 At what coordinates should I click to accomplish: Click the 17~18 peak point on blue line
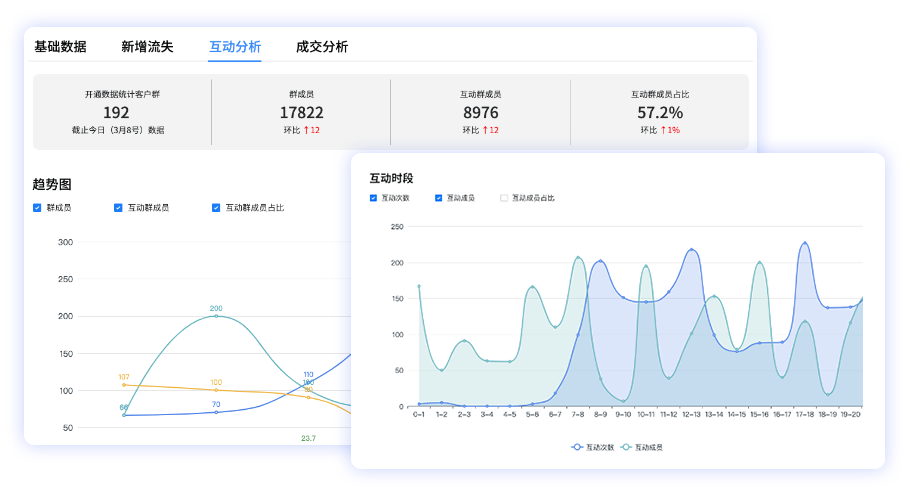[x=805, y=243]
